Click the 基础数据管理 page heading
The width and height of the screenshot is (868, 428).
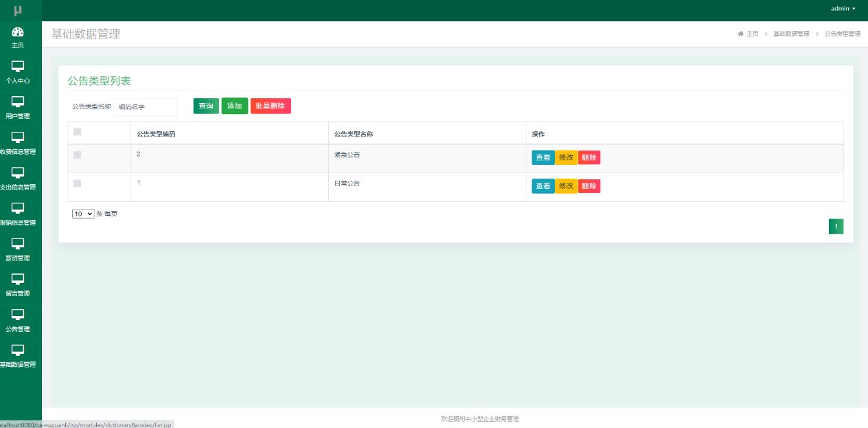[86, 34]
